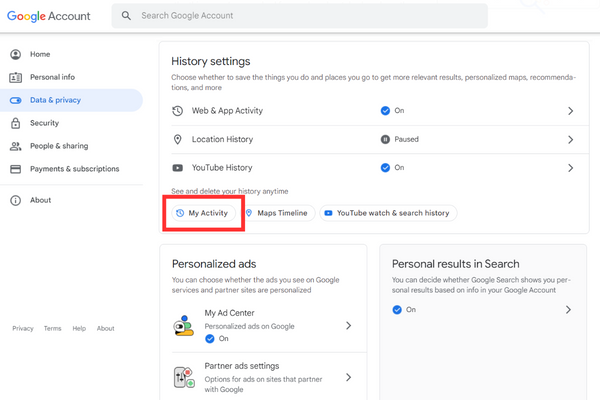600x400 pixels.
Task: Click the About footer link
Action: coord(106,328)
